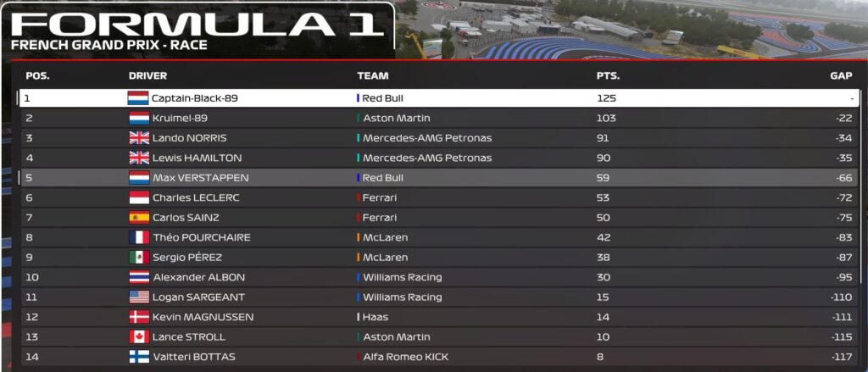Click the GAP column header
Image resolution: width=868 pixels, height=372 pixels.
click(x=840, y=75)
